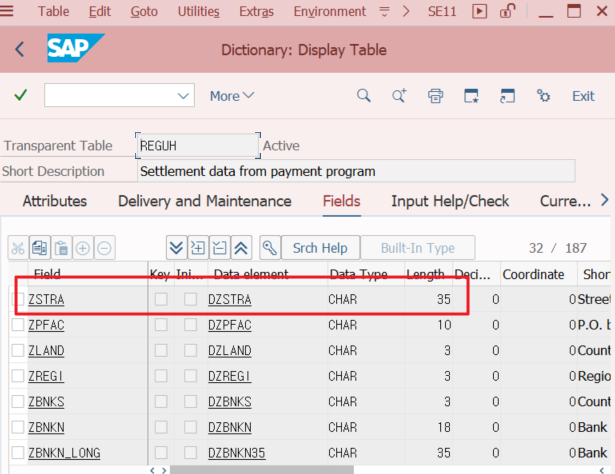Click the key icon for foreign keys
This screenshot has height=474, width=615.
(270, 248)
